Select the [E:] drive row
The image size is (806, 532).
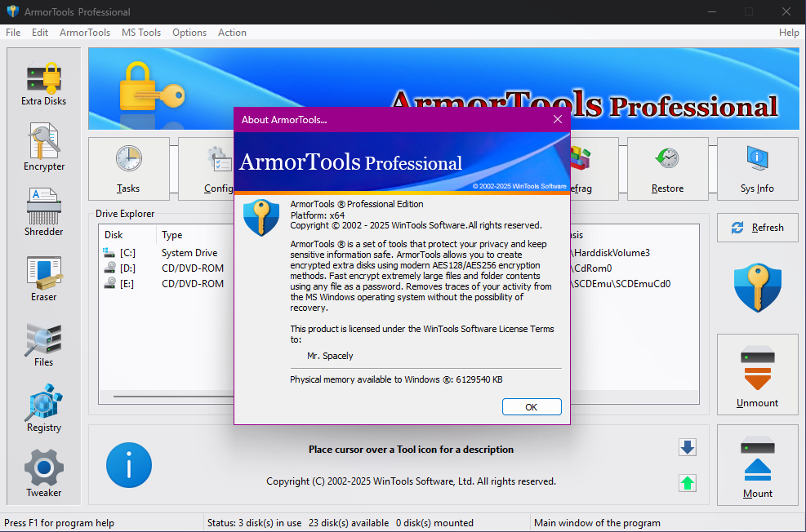(166, 283)
